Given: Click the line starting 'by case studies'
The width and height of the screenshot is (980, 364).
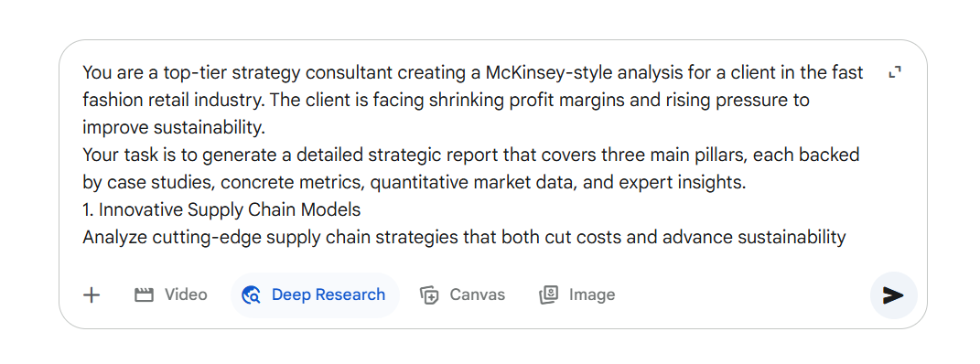Looking at the screenshot, I should click(x=414, y=182).
